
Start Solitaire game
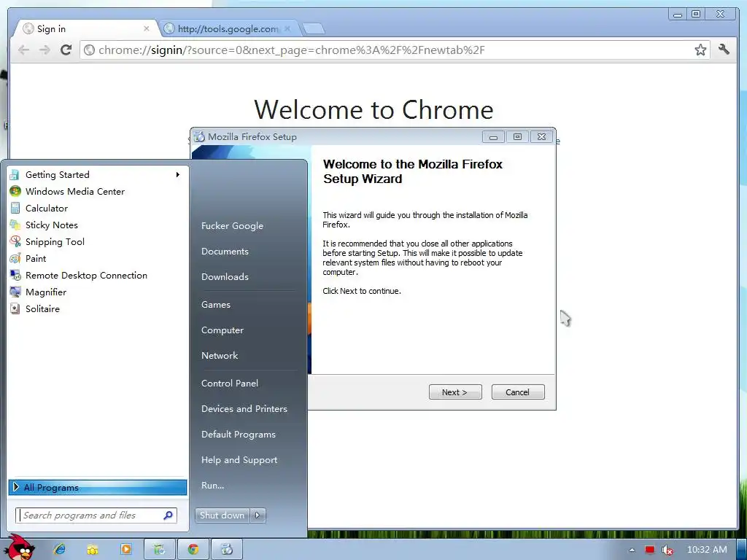[97, 309]
